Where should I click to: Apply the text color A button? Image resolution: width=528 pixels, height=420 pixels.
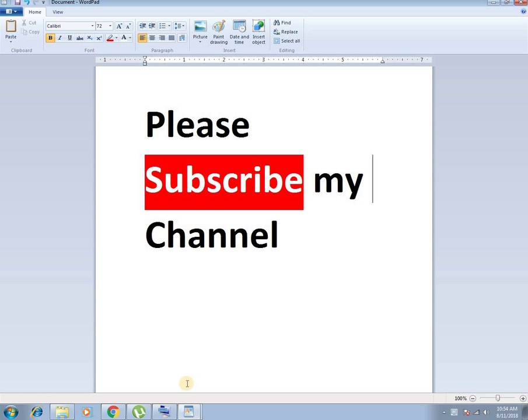click(124, 38)
